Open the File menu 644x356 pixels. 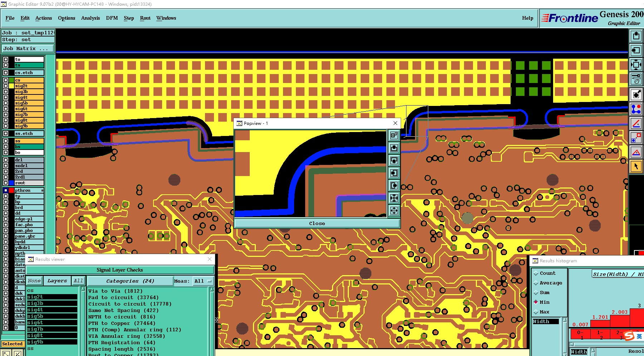pos(10,18)
